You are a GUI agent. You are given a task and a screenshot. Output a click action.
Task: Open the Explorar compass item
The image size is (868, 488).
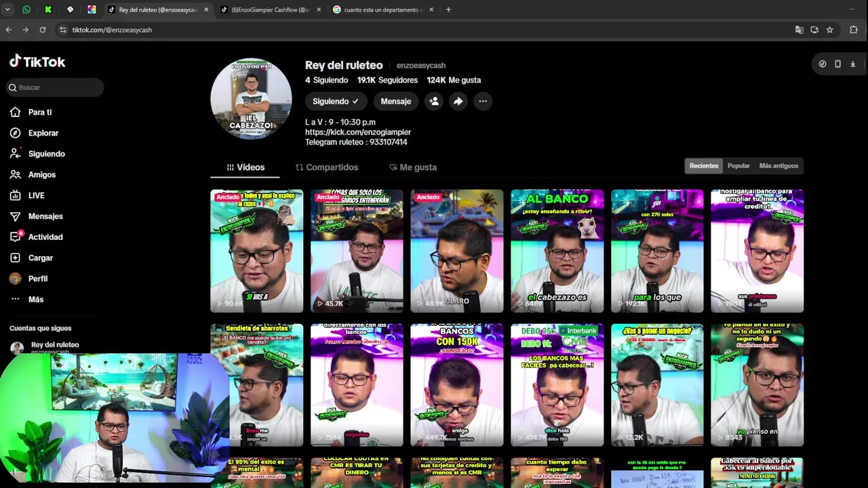(43, 133)
